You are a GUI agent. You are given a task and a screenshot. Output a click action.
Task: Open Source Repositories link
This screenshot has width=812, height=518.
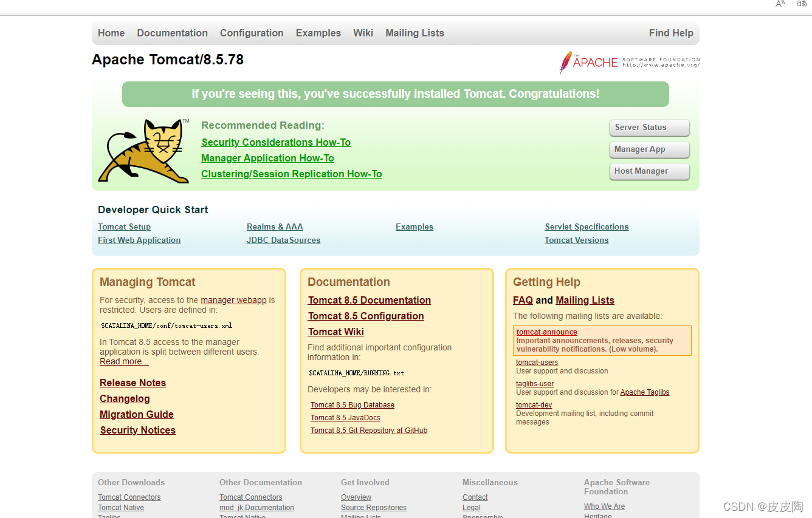[374, 508]
